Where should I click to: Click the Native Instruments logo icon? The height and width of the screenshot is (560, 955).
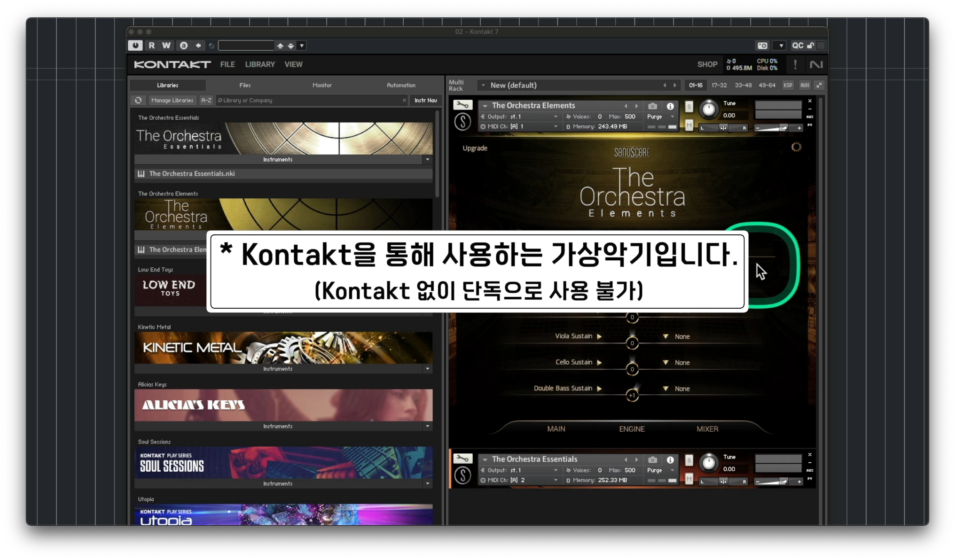[x=816, y=64]
